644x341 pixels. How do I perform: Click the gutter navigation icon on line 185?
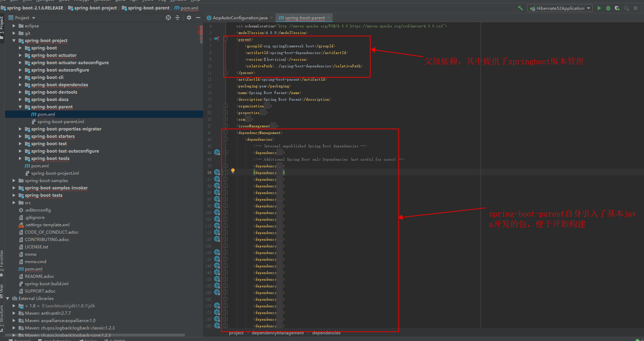click(217, 326)
